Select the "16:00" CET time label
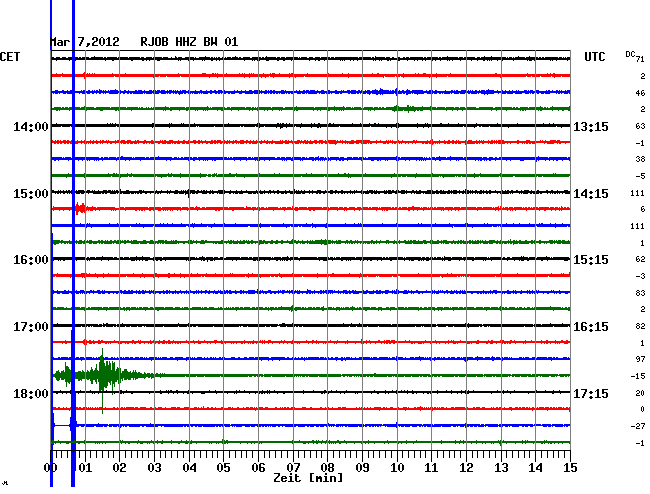 31,260
